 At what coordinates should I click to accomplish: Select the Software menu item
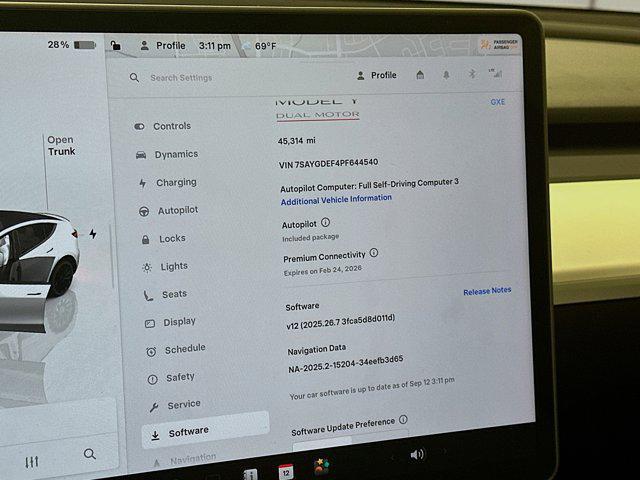(x=205, y=431)
